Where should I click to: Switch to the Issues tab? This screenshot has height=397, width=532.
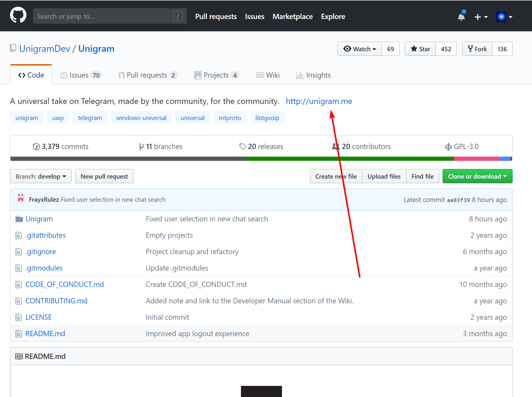point(81,75)
